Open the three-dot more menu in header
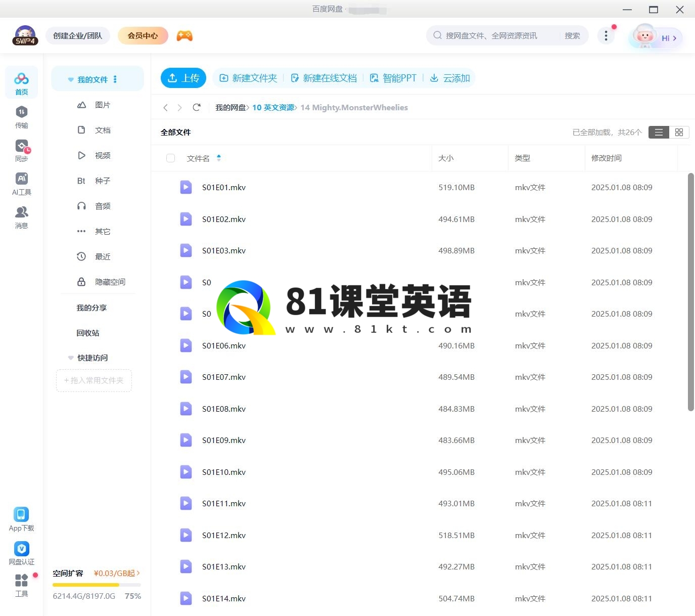The width and height of the screenshot is (695, 616). coord(606,35)
